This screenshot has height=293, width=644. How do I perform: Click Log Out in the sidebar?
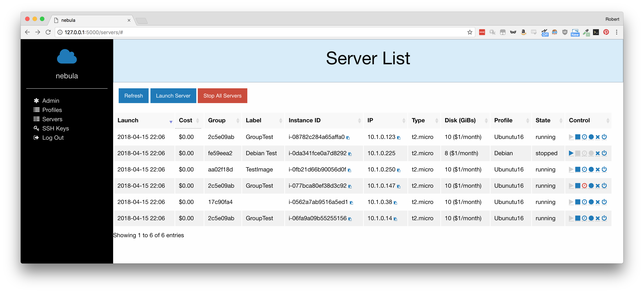pyautogui.click(x=53, y=138)
